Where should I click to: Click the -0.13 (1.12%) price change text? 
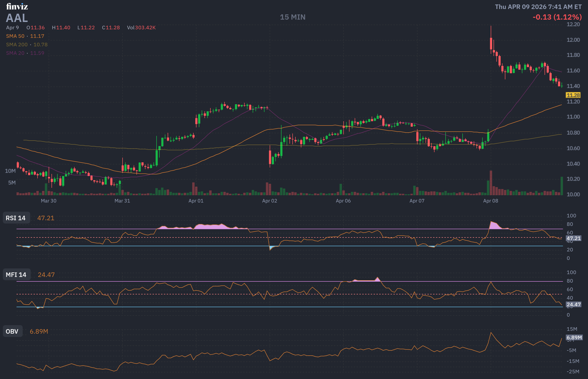pyautogui.click(x=557, y=17)
